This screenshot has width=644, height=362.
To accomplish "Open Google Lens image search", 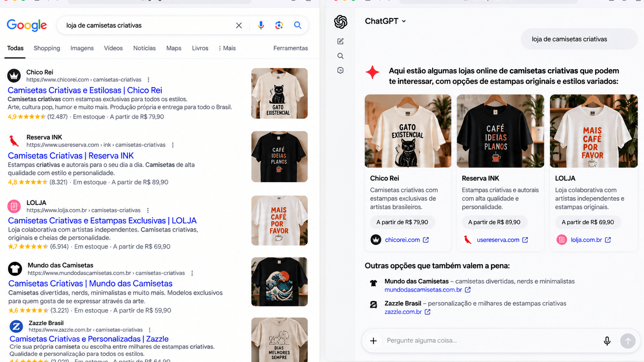I will 279,25.
